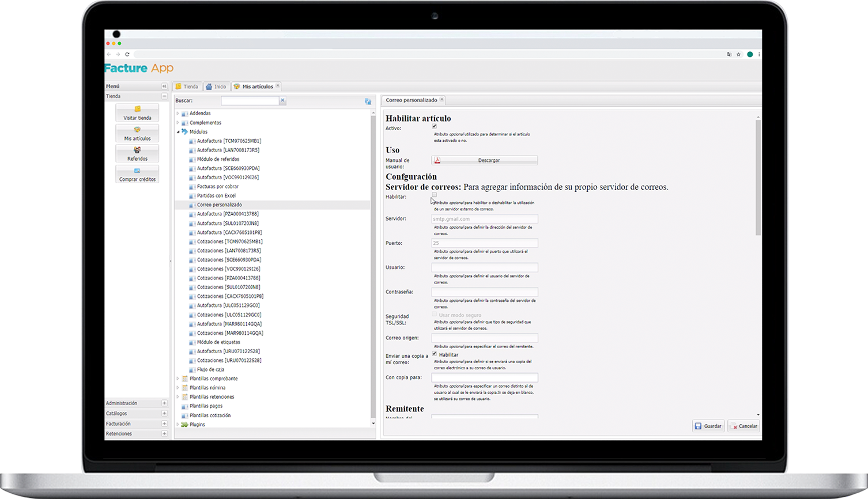The height and width of the screenshot is (499, 868).
Task: Click the Servidor input field
Action: (485, 219)
